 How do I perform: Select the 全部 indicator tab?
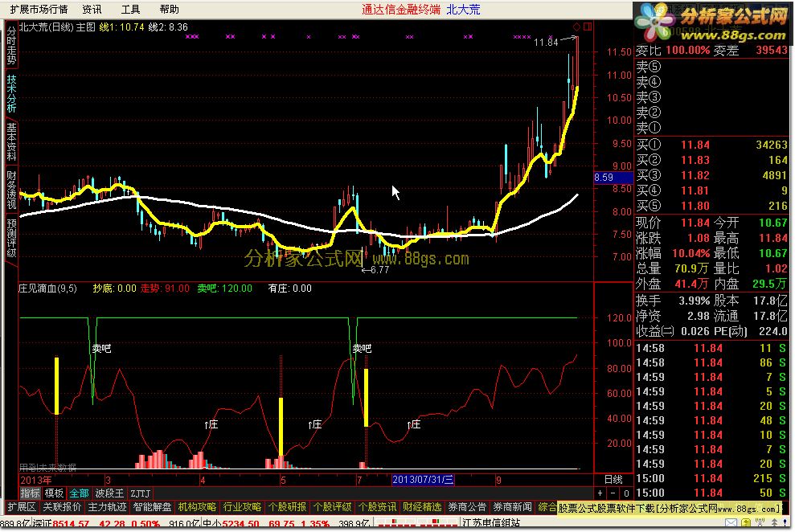pos(79,493)
